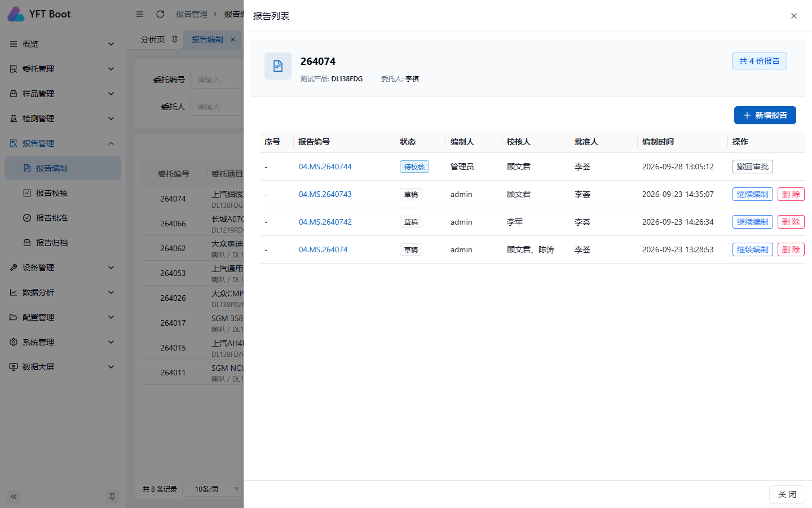812x508 pixels.
Task: Click the 新增报告 button
Action: (x=765, y=115)
